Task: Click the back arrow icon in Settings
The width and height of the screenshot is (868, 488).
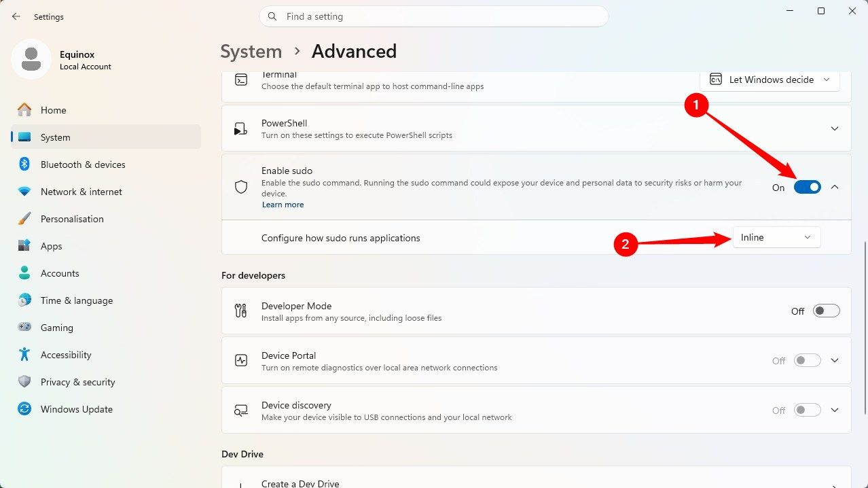Action: 16,16
